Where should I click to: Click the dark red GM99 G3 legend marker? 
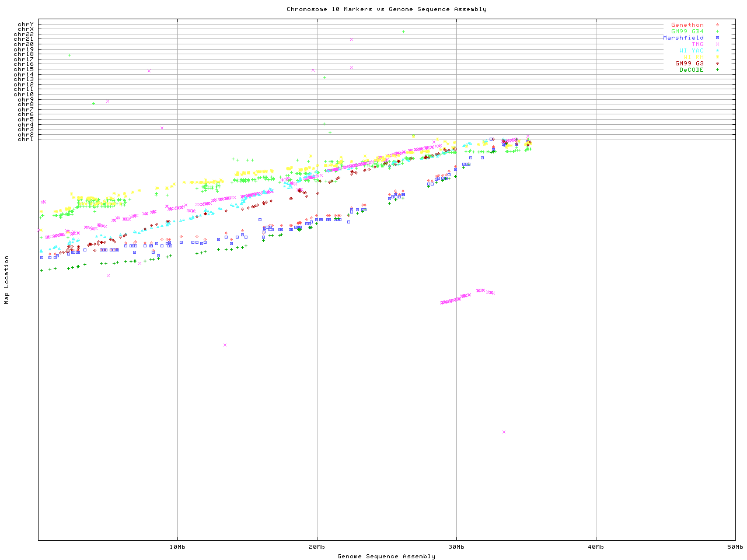(x=717, y=64)
